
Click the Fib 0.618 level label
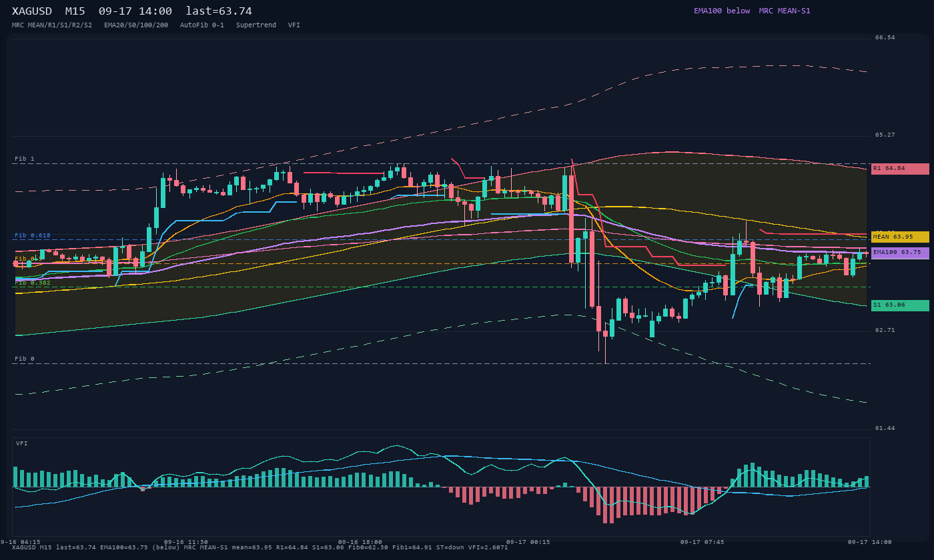coord(33,235)
